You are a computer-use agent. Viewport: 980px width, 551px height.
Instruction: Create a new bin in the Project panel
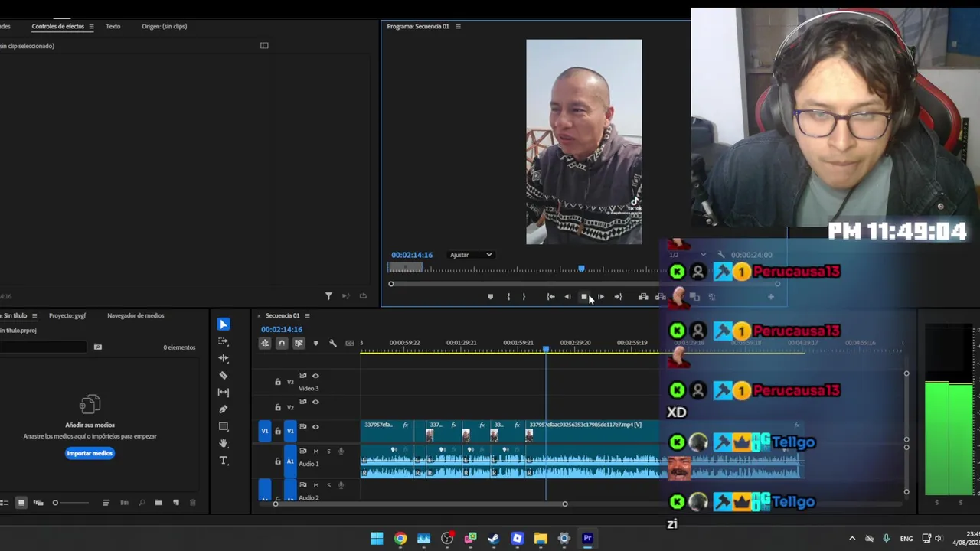[x=158, y=503]
